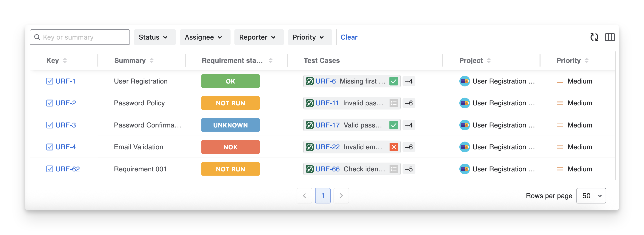Click the Clear filters link
The height and width of the screenshot is (235, 644).
[349, 37]
